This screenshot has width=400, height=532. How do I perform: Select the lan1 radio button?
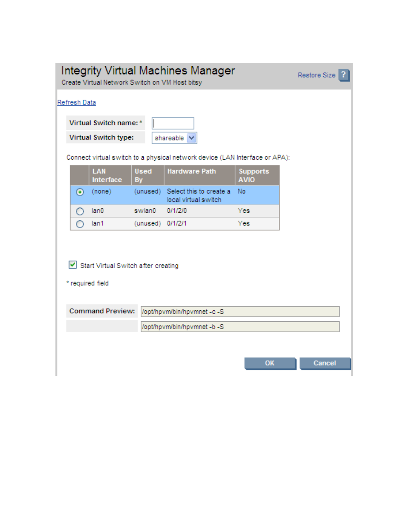click(80, 224)
